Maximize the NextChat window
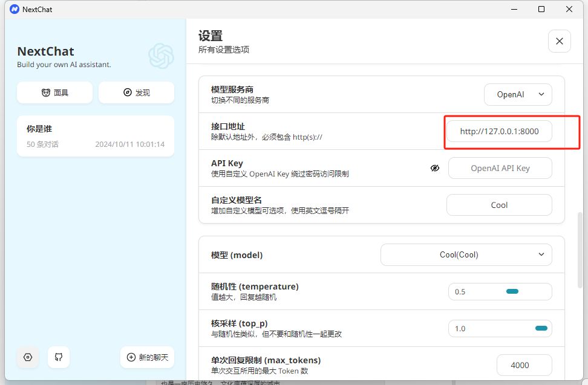Image resolution: width=588 pixels, height=385 pixels. click(541, 9)
